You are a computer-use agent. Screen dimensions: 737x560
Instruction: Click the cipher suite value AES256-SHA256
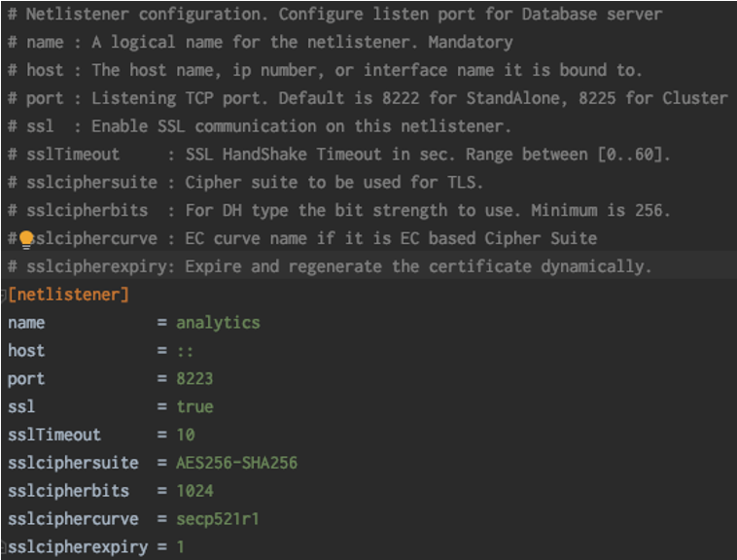click(236, 463)
